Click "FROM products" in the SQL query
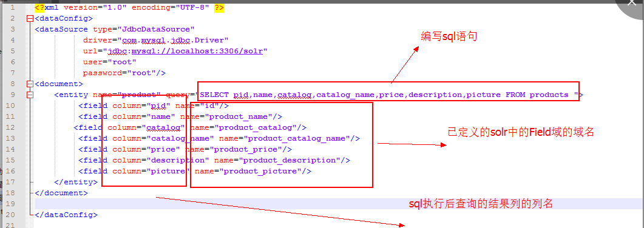This screenshot has width=644, height=228. pos(537,95)
